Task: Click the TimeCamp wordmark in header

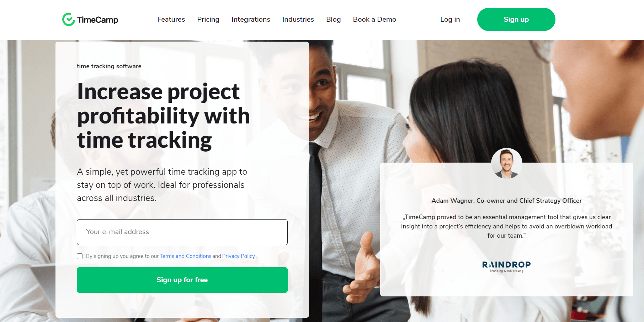Action: pos(97,20)
